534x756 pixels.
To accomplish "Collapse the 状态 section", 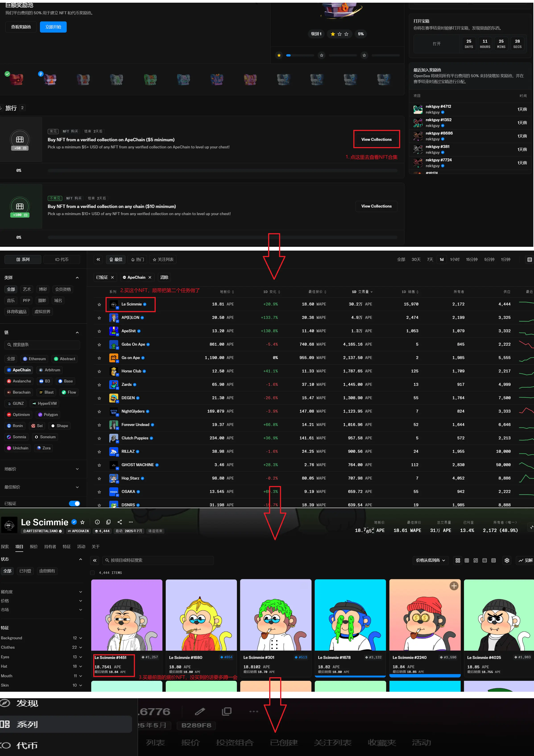I will (81, 559).
